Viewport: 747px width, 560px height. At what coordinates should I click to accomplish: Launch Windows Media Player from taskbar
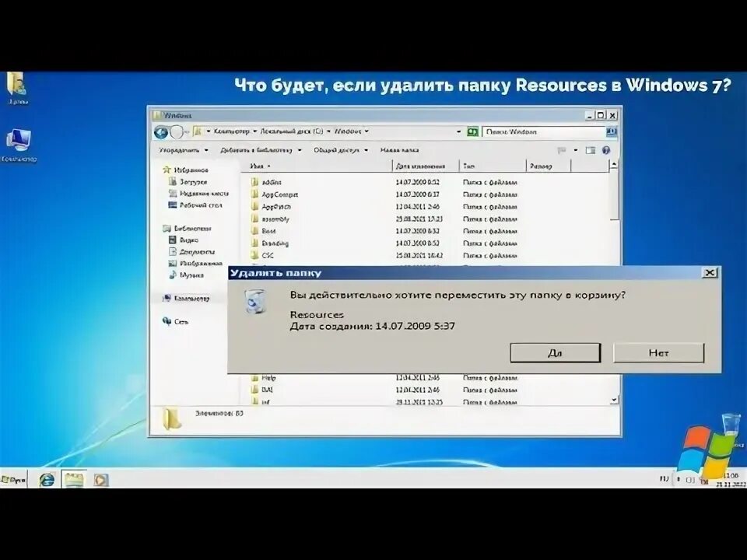100,480
